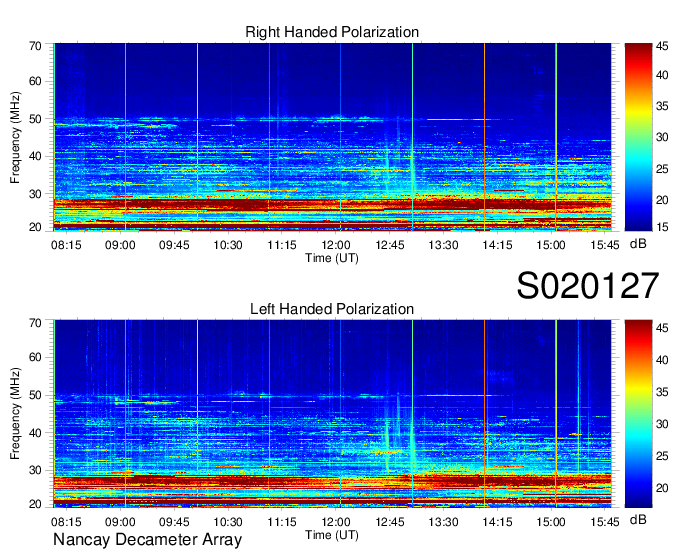The height and width of the screenshot is (552, 680).
Task: Click the 15 value on Right Handed colorbar
Action: coord(662,227)
